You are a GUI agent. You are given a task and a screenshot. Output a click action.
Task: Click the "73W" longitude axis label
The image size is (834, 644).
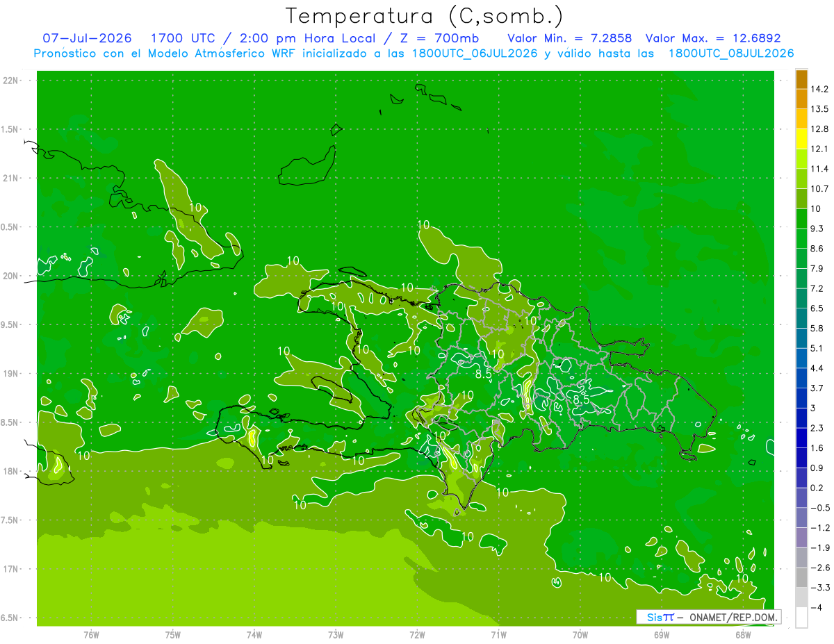tap(336, 635)
